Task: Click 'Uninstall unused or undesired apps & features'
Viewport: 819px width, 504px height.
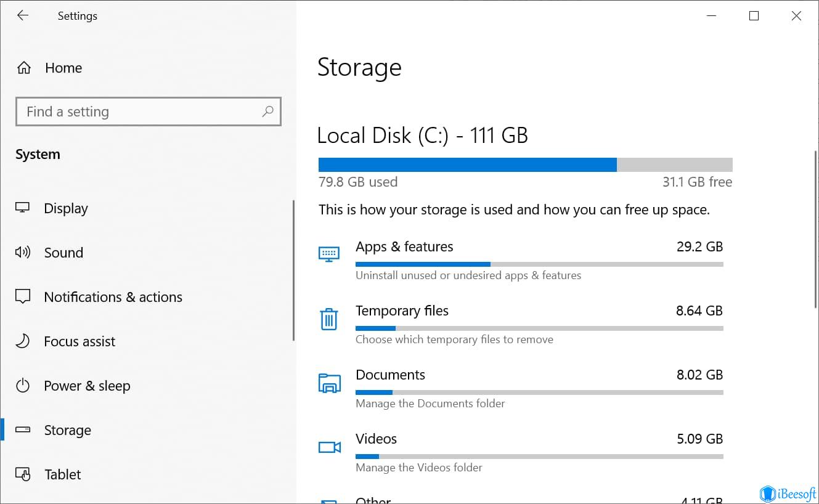Action: pyautogui.click(x=468, y=275)
